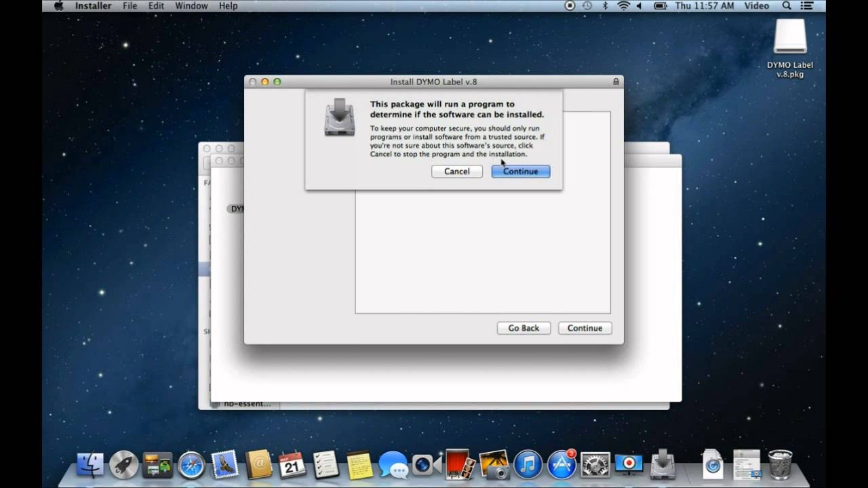
Task: Open the Edit menu
Action: pyautogui.click(x=156, y=6)
